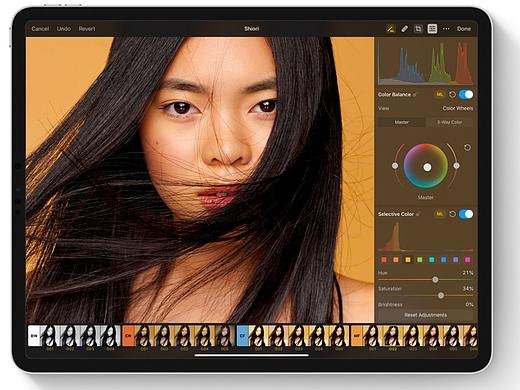Select the yellow selective color swatch
This screenshot has width=520, height=390.
408,260
